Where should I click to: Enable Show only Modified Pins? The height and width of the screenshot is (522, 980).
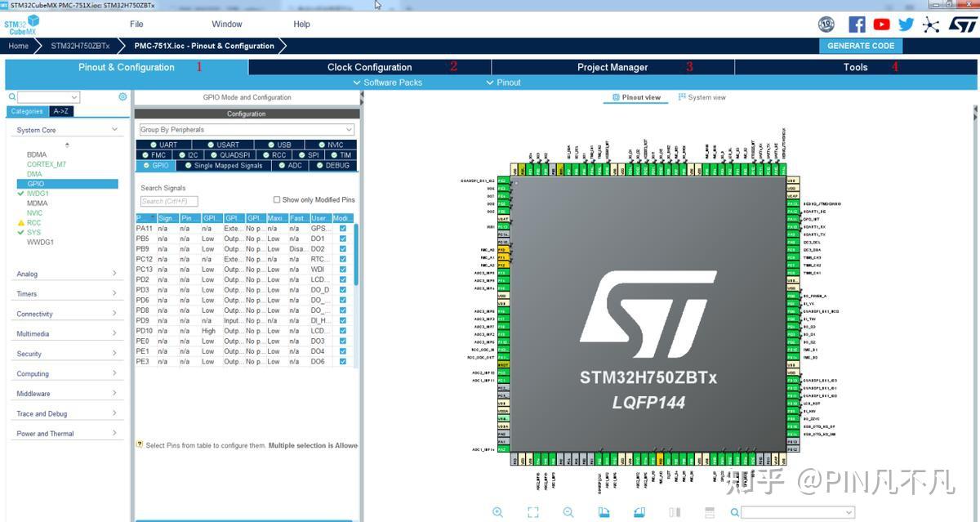[x=276, y=199]
